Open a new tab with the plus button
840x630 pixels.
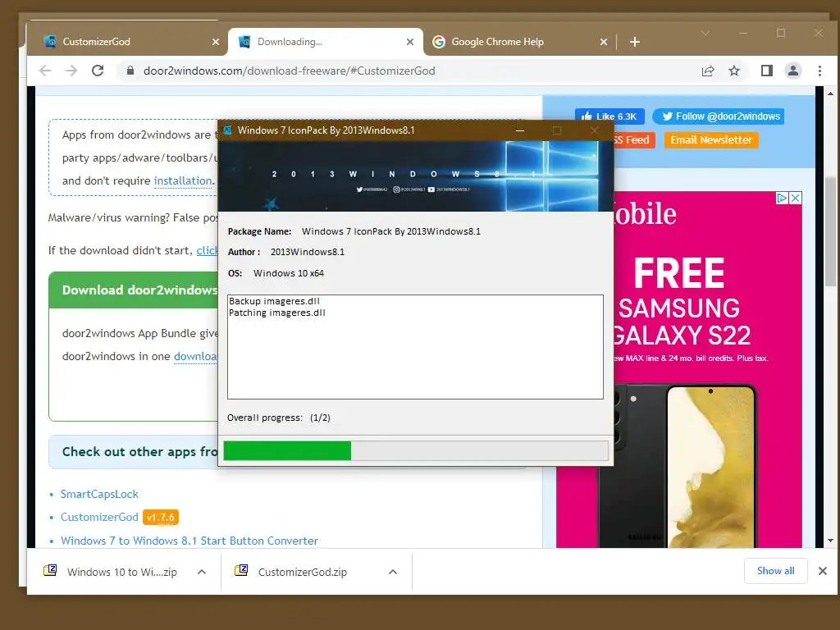(635, 42)
